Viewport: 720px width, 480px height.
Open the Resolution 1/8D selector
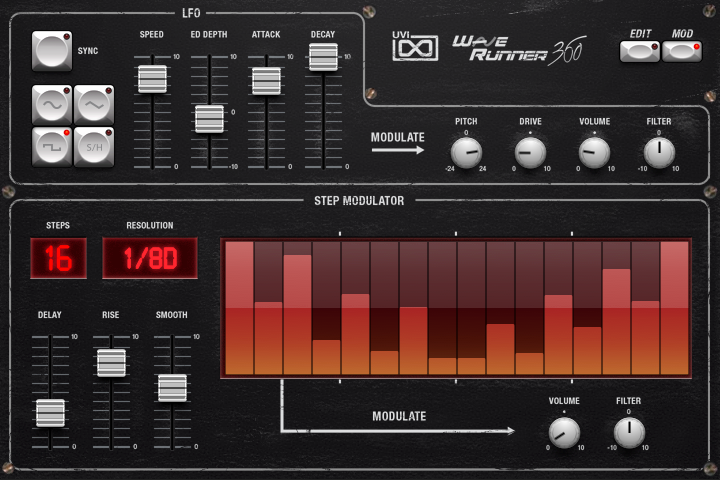[x=149, y=258]
